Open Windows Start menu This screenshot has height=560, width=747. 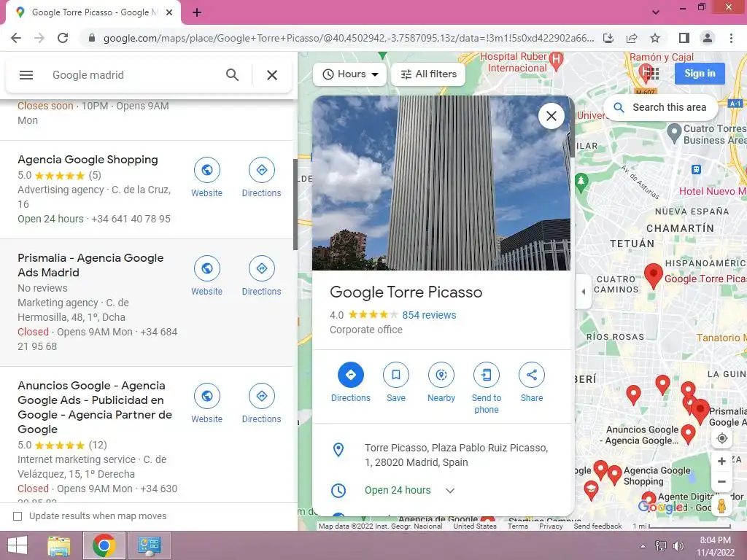pos(18,545)
